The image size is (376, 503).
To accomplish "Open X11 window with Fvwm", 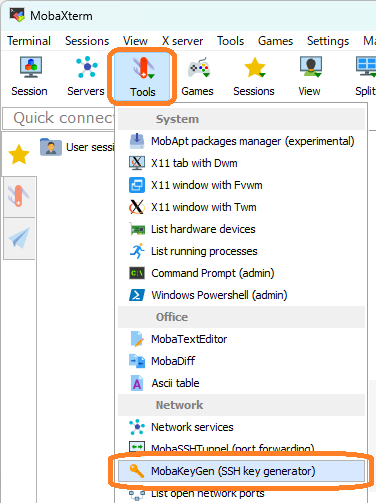I will pyautogui.click(x=241, y=185).
